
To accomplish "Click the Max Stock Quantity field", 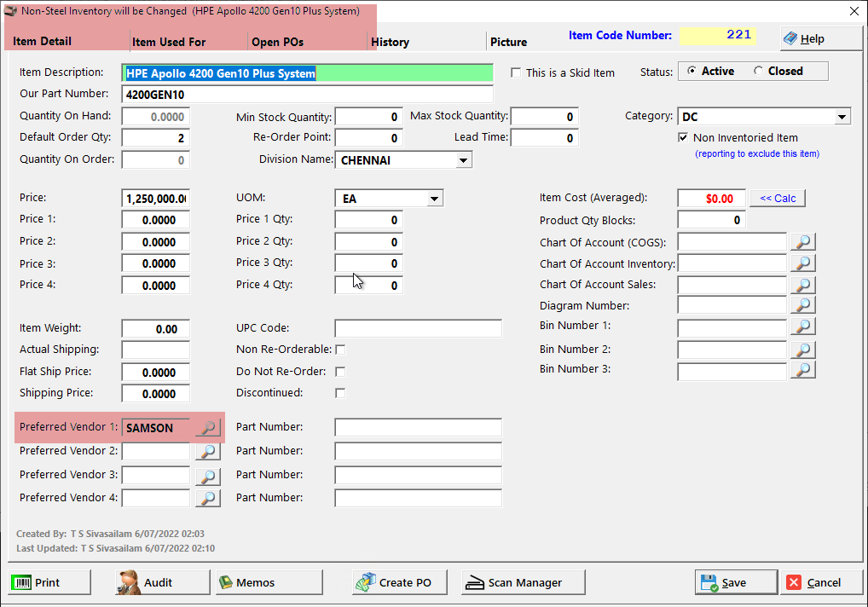I will 545,117.
